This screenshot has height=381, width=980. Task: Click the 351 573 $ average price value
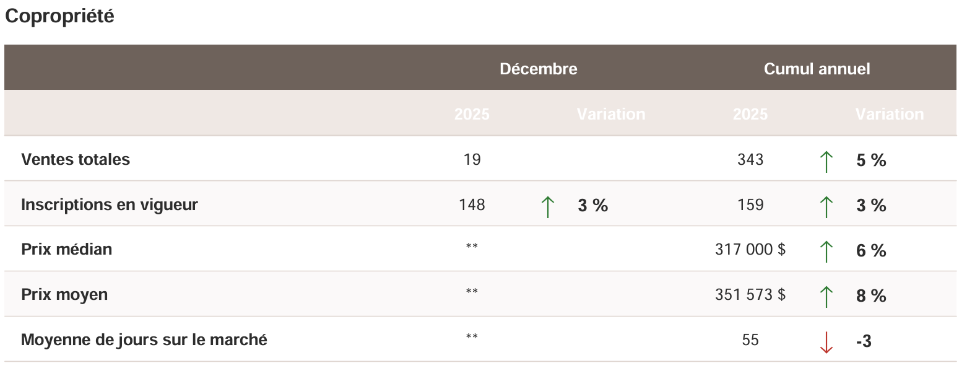click(x=750, y=295)
